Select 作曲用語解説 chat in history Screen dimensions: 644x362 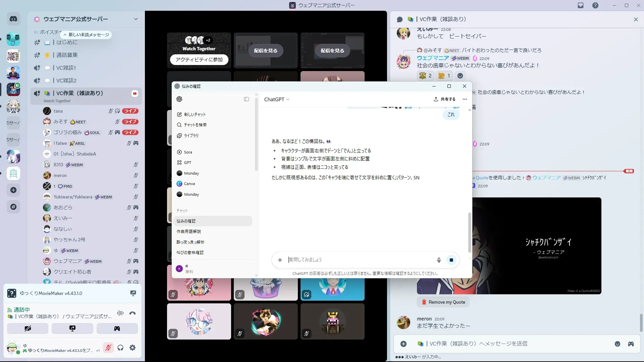189,232
